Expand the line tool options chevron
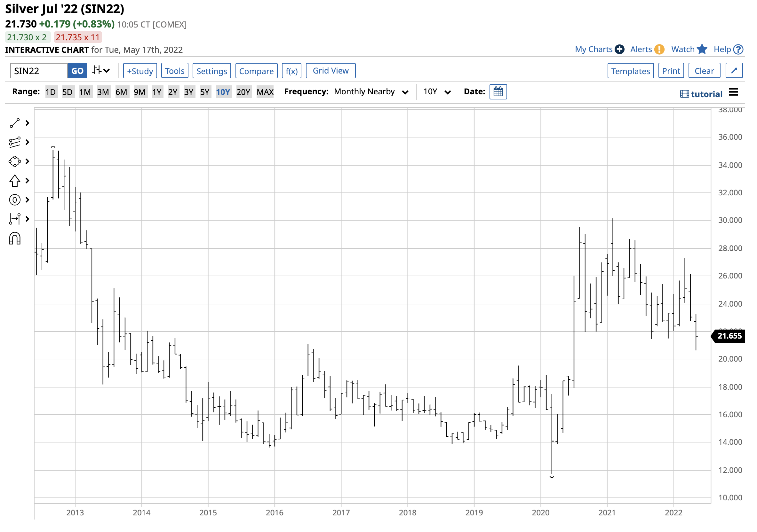Image resolution: width=757 pixels, height=532 pixels. click(28, 123)
